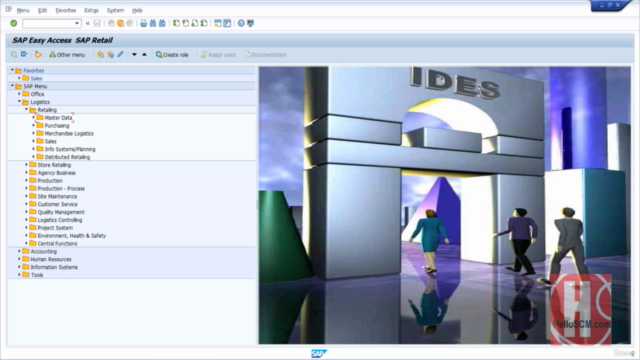Open the Extras menu
640x360 pixels.
click(x=91, y=10)
